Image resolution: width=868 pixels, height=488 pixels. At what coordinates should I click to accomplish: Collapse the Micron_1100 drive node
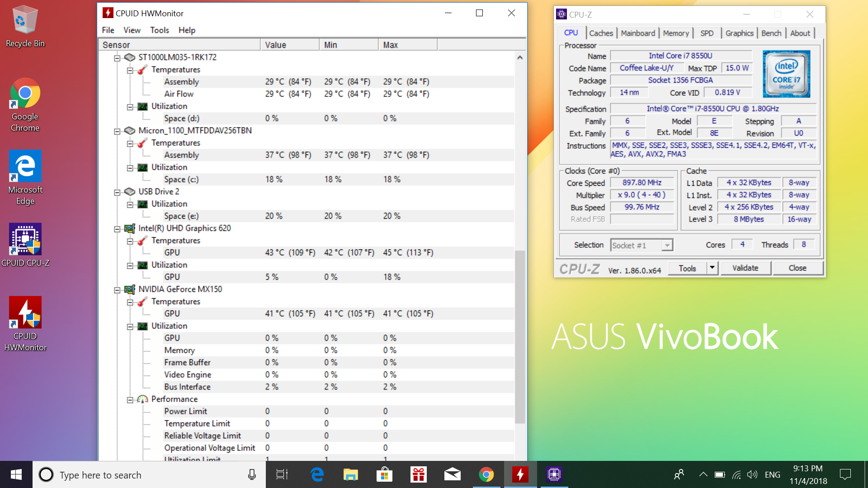pyautogui.click(x=117, y=131)
